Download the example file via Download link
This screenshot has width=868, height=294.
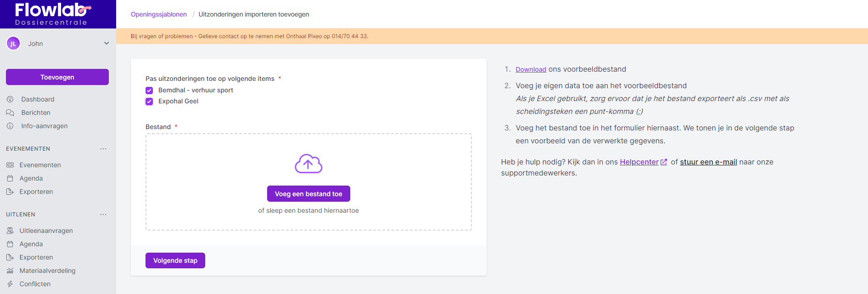click(x=531, y=69)
